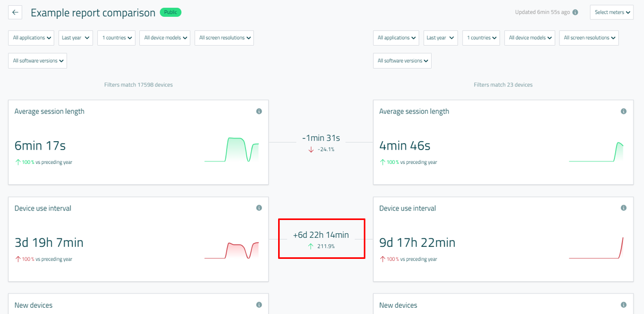Viewport: 644px width, 314px height.
Task: Expand right All device models filter
Action: pos(529,38)
